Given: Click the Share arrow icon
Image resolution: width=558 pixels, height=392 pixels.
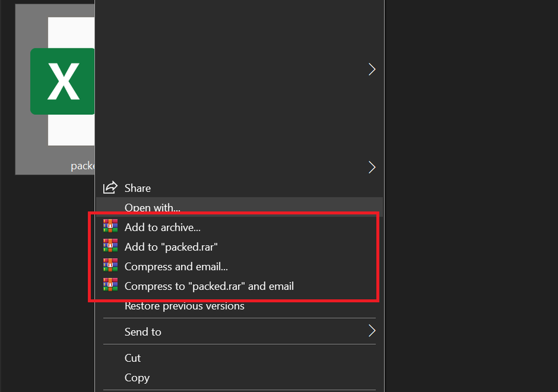Looking at the screenshot, I should (x=110, y=187).
